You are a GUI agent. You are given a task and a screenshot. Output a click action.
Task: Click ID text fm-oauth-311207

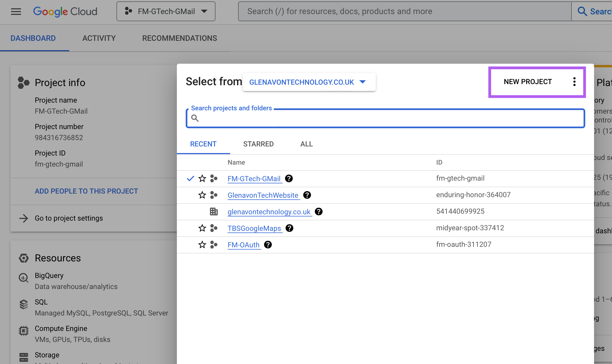tap(464, 244)
